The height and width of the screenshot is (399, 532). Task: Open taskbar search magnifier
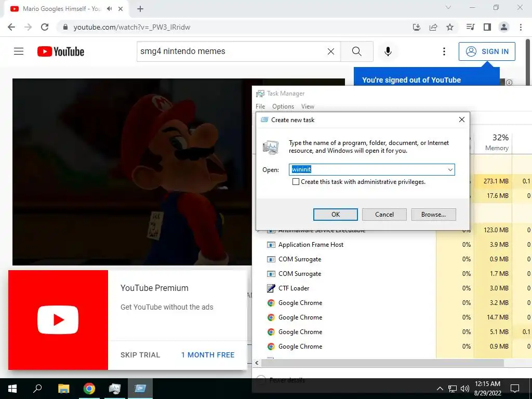[37, 389]
